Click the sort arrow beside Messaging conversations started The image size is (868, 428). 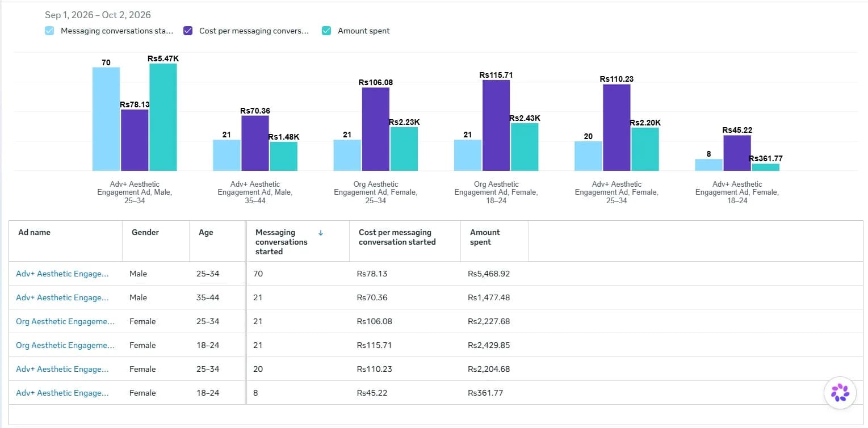click(321, 233)
